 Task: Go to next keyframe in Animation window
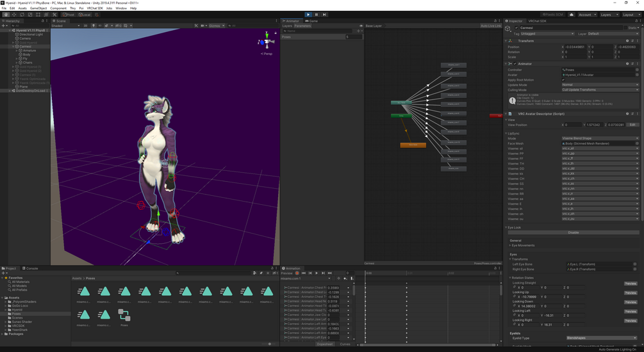[323, 273]
